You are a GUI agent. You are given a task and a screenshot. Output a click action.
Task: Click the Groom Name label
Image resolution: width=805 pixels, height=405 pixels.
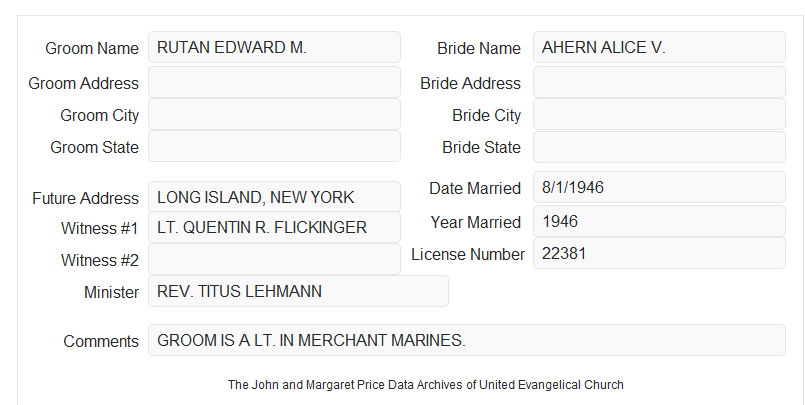(x=92, y=48)
